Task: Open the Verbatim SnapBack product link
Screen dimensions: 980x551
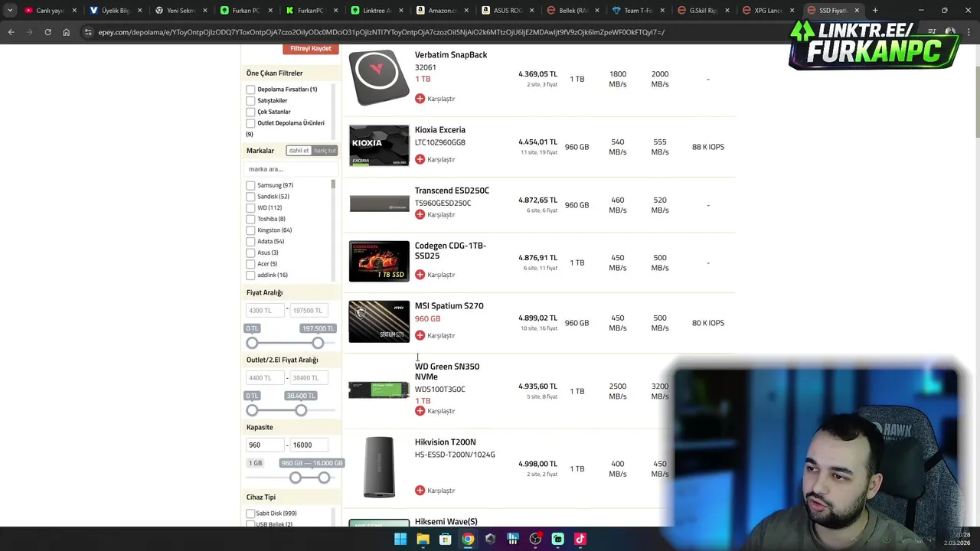Action: pos(451,55)
